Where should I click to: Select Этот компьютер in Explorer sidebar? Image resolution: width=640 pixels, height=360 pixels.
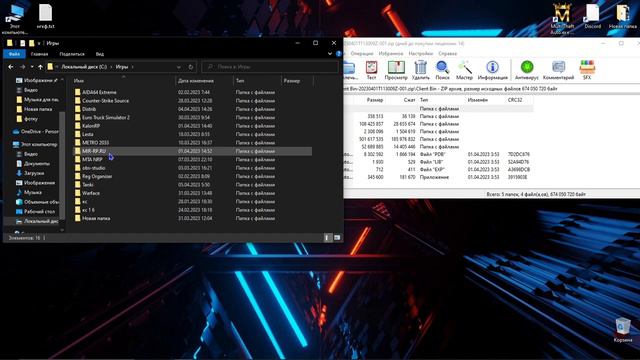35,144
